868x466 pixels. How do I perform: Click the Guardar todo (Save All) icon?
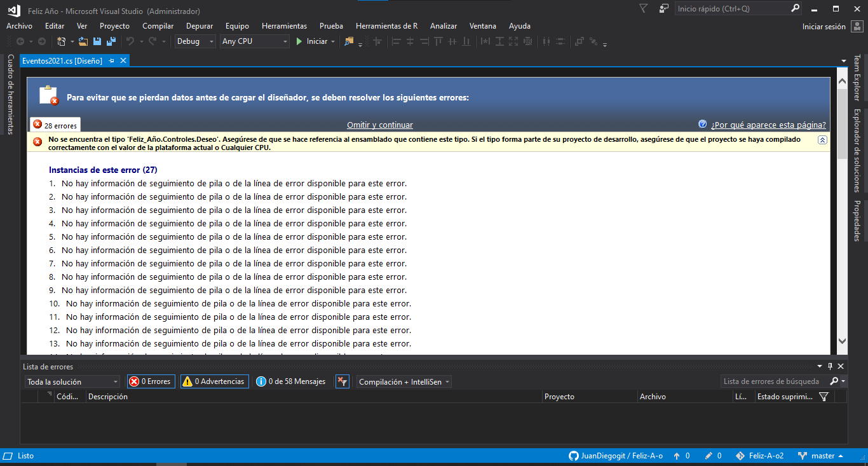(x=111, y=41)
